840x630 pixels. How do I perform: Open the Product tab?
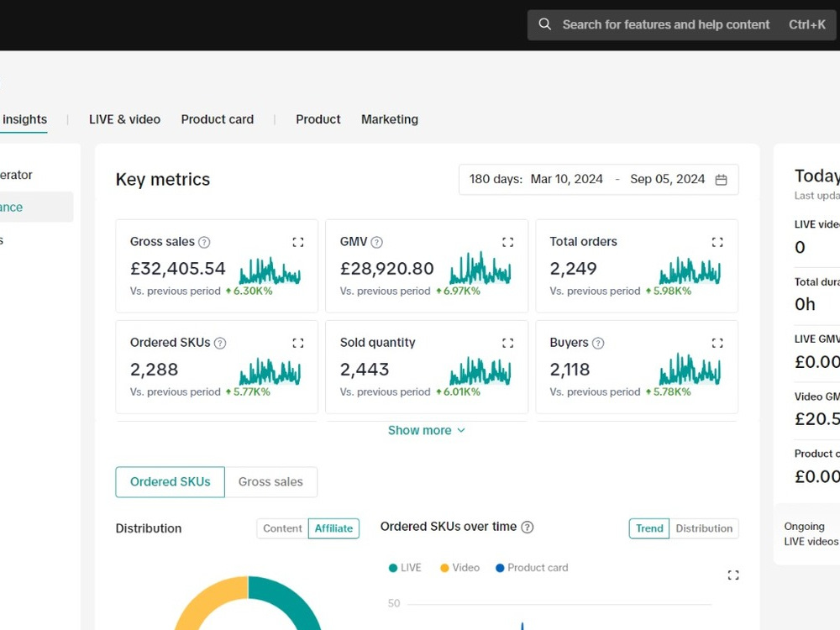coord(318,119)
